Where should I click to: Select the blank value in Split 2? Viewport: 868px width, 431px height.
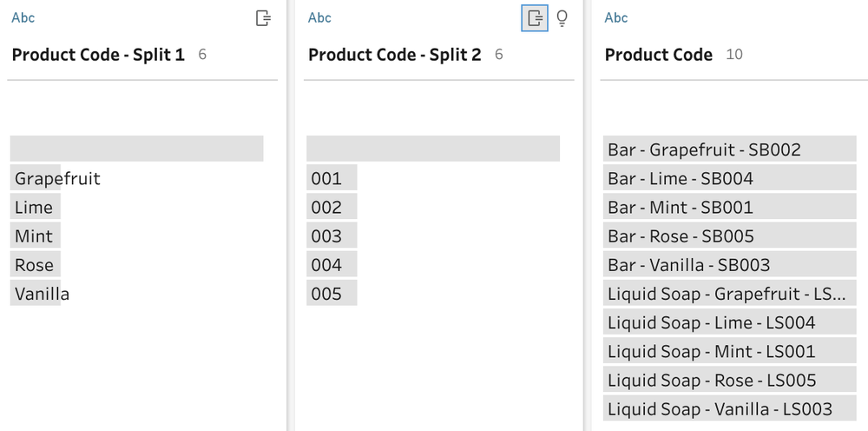pyautogui.click(x=432, y=149)
